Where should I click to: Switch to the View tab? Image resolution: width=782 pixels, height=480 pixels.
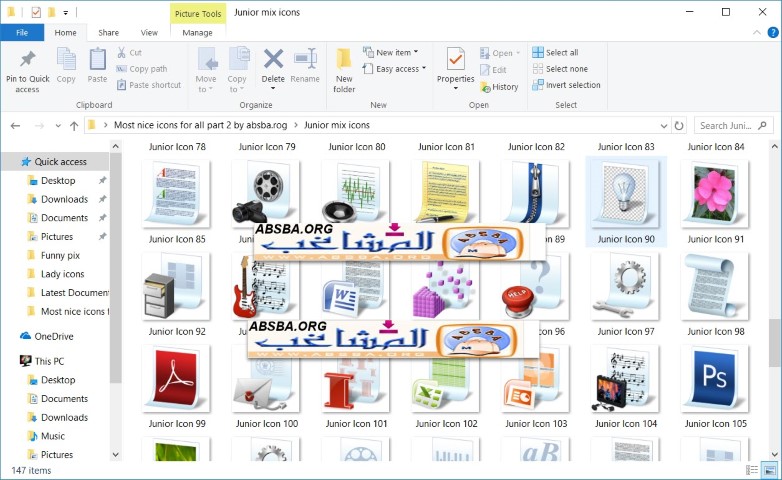tap(149, 32)
